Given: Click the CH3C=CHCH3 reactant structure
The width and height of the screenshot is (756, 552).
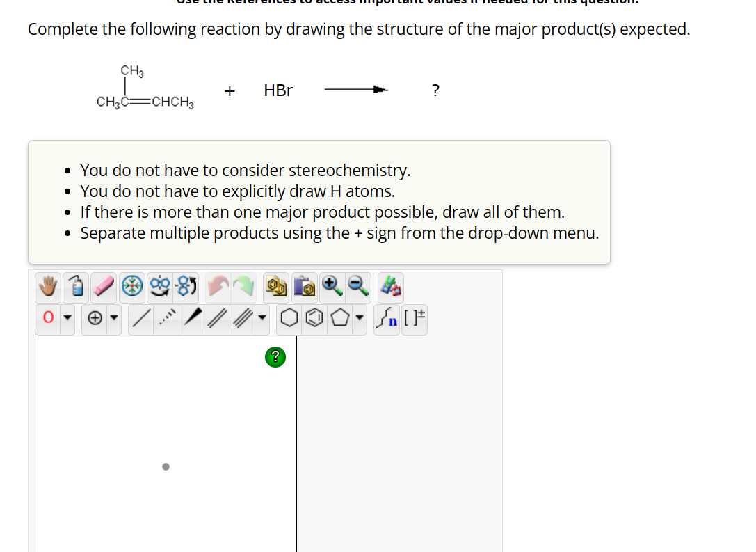Looking at the screenshot, I should (145, 87).
